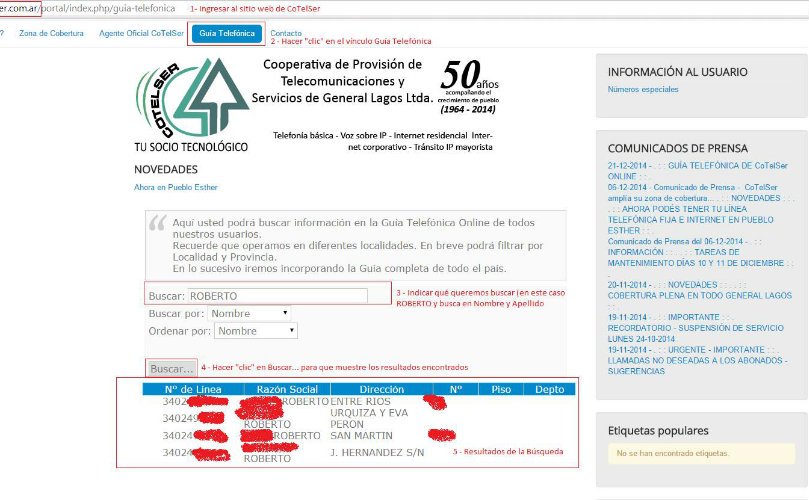The width and height of the screenshot is (809, 500).
Task: Go to Zona de Cobertura menu item
Action: pyautogui.click(x=53, y=33)
